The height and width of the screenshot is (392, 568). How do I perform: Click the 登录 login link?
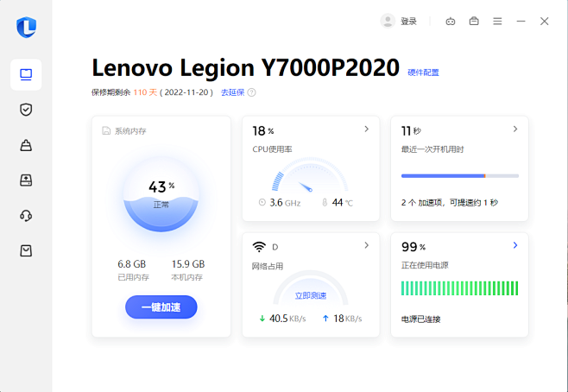[x=408, y=22]
